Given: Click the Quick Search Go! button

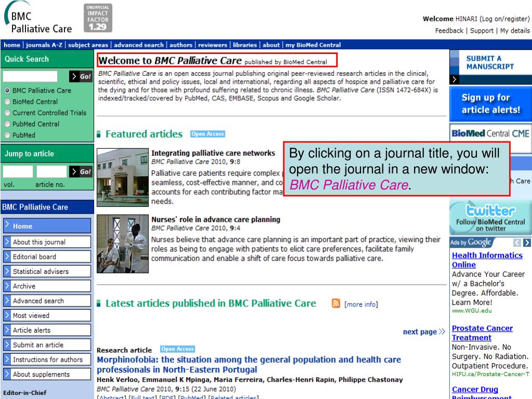Looking at the screenshot, I should pyautogui.click(x=81, y=76).
